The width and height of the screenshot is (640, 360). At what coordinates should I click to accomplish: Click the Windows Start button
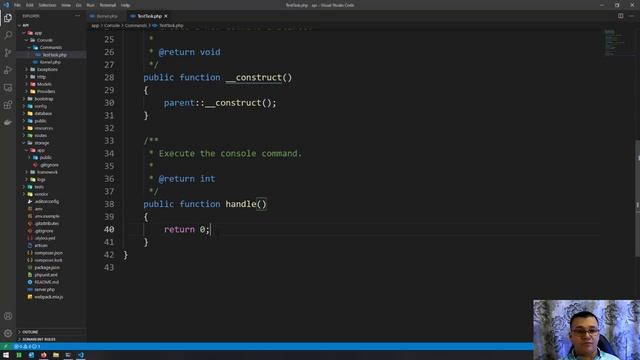[6, 355]
